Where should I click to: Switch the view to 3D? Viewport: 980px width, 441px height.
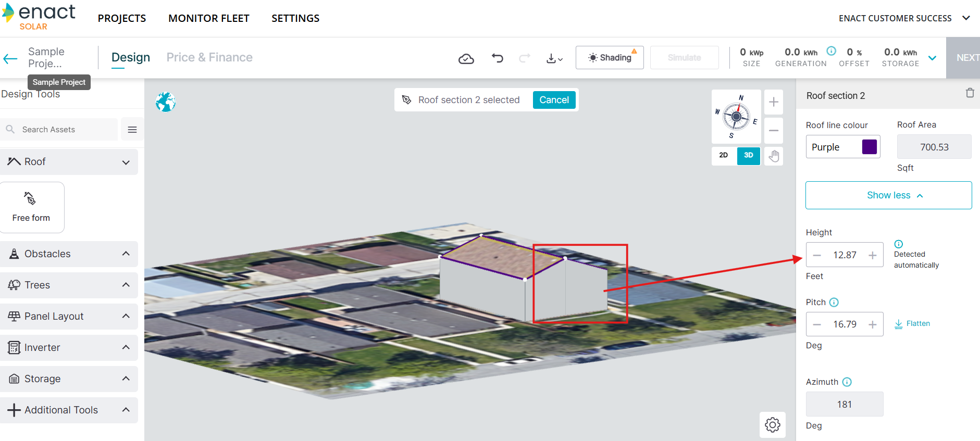tap(748, 155)
